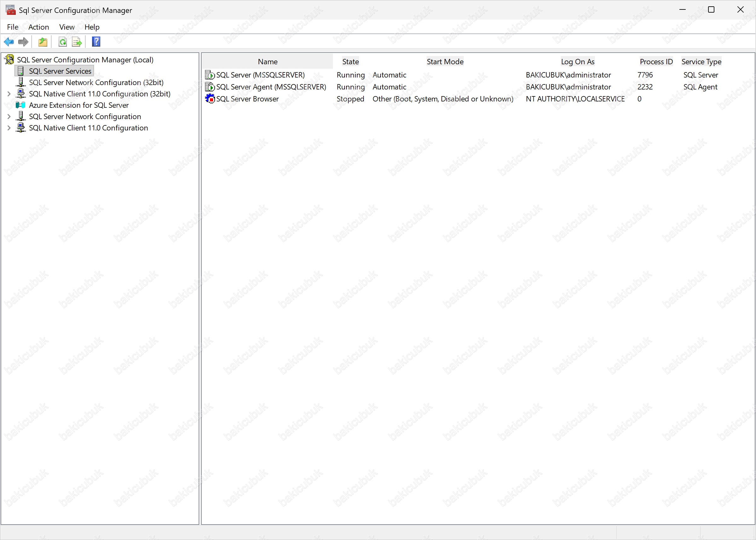This screenshot has width=756, height=540.
Task: Expand the SQL Server Network Configuration node
Action: click(9, 117)
